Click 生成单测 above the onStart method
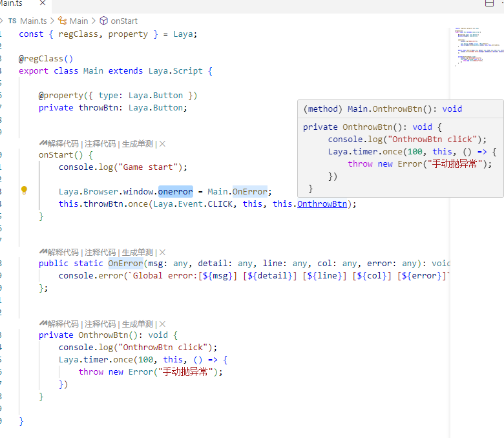 tap(138, 144)
